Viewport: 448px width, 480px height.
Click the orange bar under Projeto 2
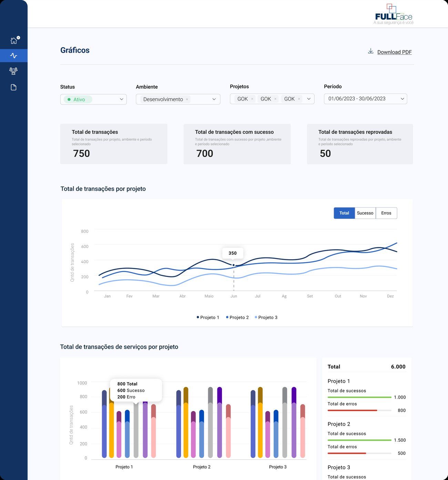coord(186,422)
